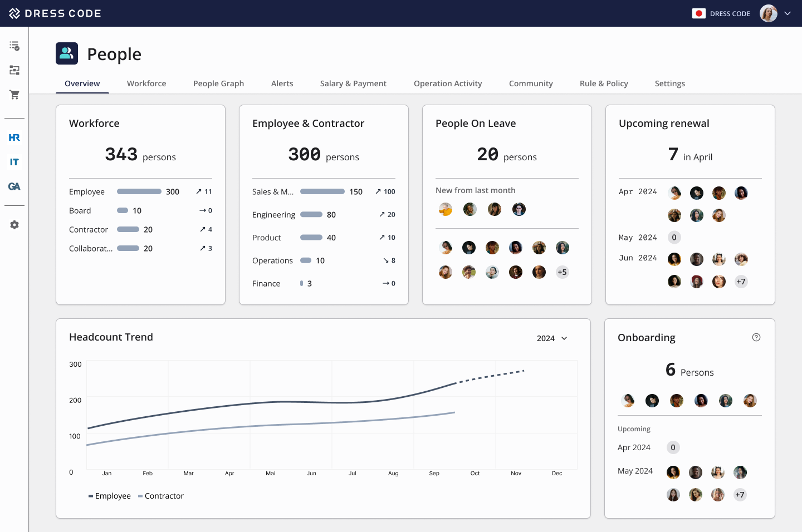This screenshot has height=532, width=802.
Task: Open the 2024 year selector on Headcount Trend
Action: click(552, 338)
